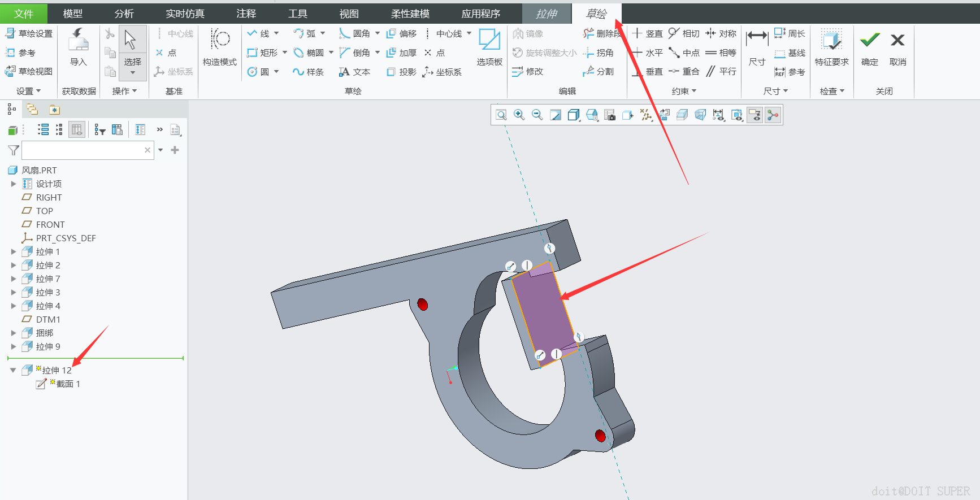Switch to the 视图 tab
The height and width of the screenshot is (500, 980).
click(349, 14)
